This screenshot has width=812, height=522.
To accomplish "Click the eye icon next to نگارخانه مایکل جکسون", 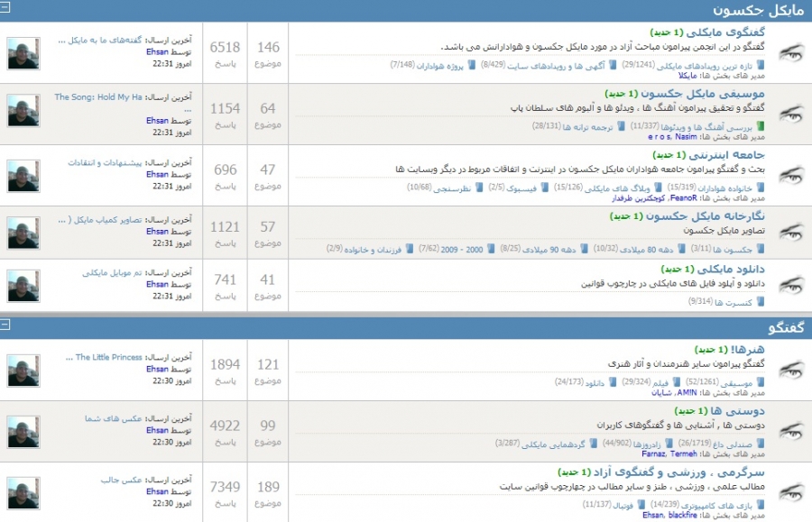I will pos(790,234).
